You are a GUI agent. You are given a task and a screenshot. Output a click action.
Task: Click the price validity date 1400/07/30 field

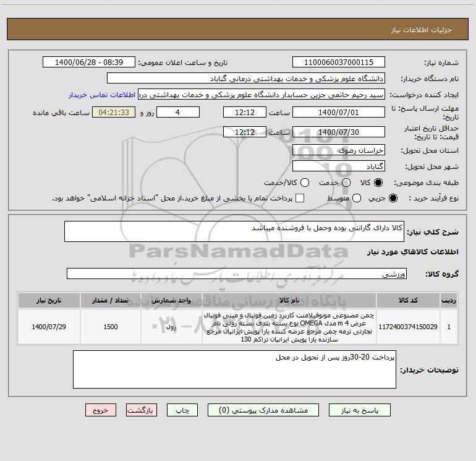pyautogui.click(x=339, y=132)
